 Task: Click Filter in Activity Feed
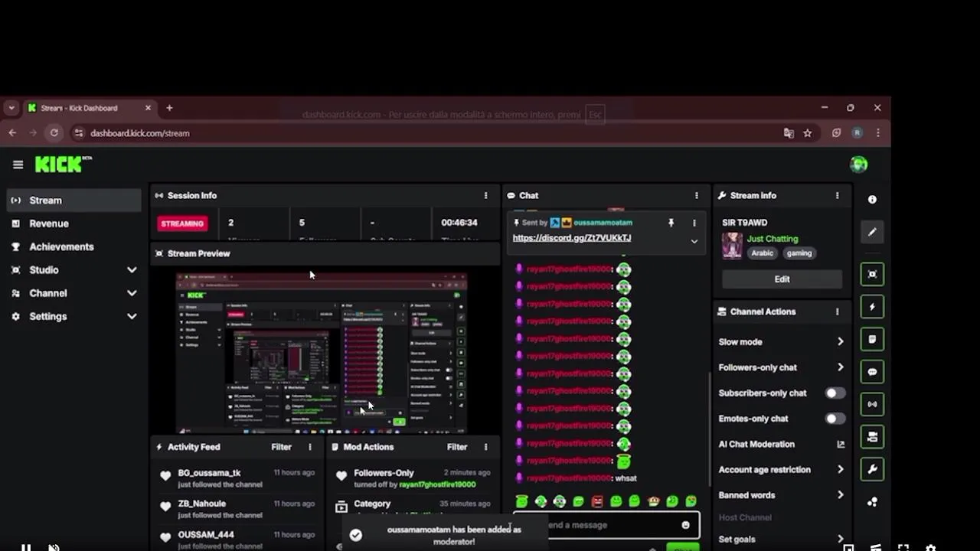(x=281, y=447)
